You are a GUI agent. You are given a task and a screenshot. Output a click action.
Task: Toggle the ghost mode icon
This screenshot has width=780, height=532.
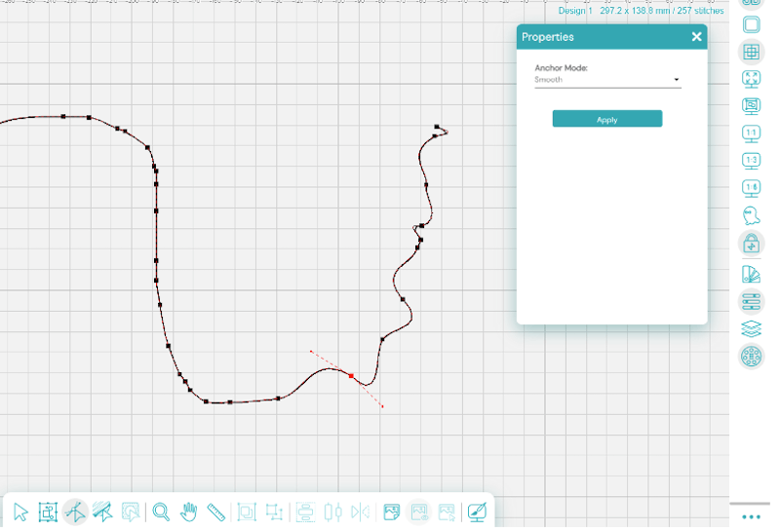[751, 215]
